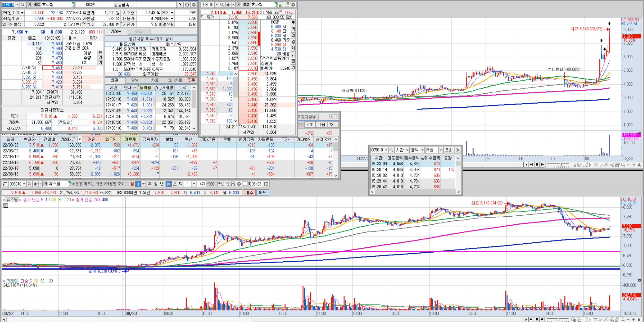The image size is (644, 322).
Task: Click the red 매수 buy button
Action: [x=249, y=193]
